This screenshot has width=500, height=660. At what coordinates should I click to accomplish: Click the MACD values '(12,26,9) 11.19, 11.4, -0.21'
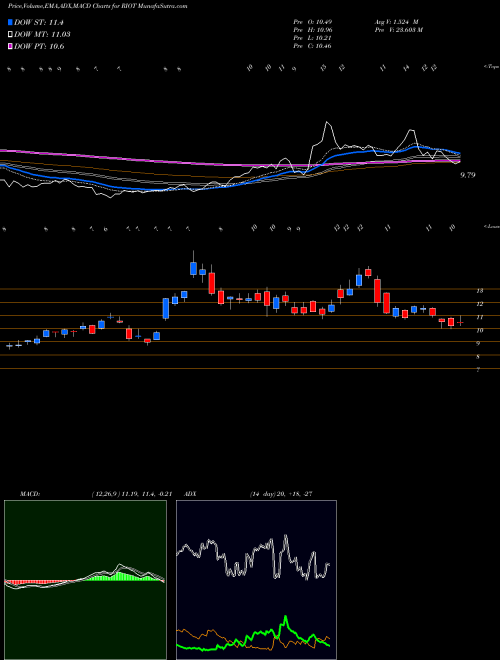pos(131,494)
